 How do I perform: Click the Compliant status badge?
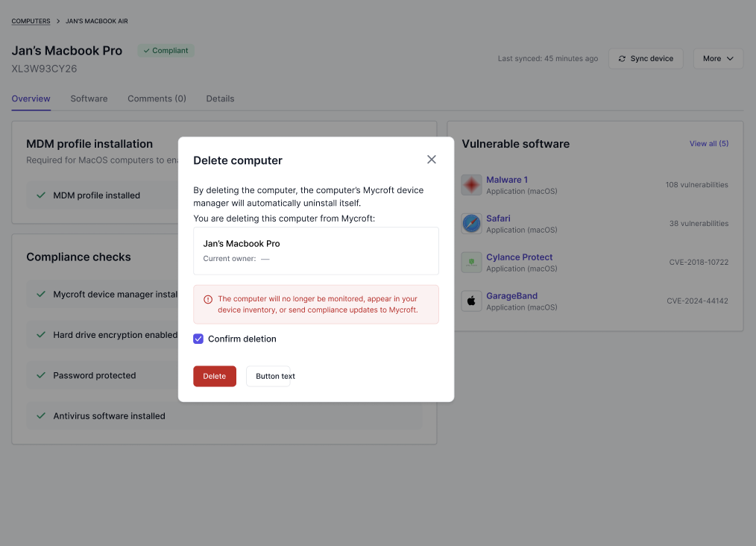166,51
